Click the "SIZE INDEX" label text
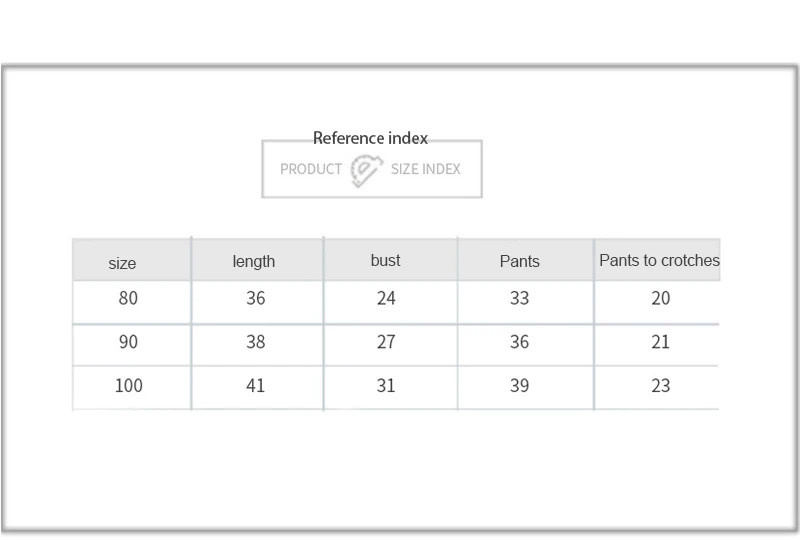This screenshot has height=540, width=800. (x=425, y=169)
